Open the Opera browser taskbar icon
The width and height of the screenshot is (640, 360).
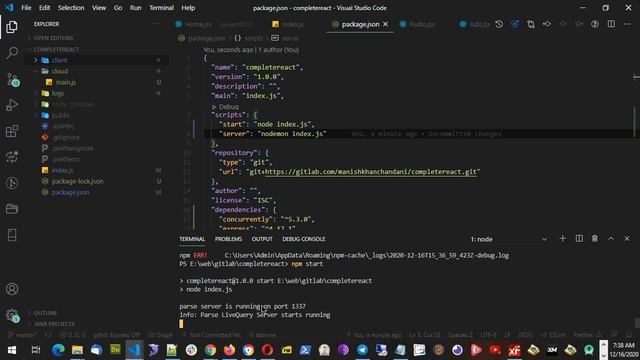(x=267, y=350)
